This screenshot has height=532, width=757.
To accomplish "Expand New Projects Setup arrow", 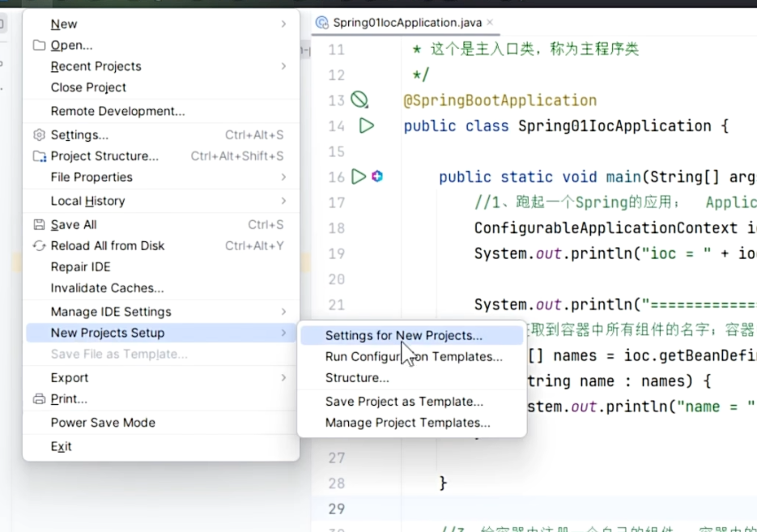I will [x=284, y=333].
